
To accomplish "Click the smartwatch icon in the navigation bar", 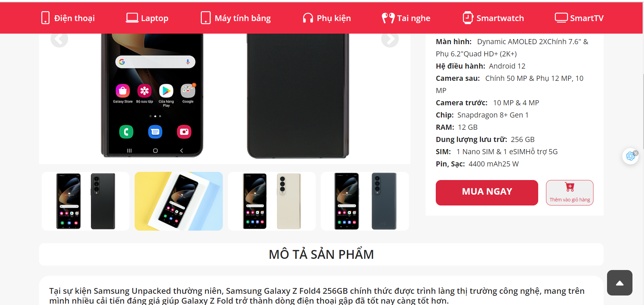I will click(x=468, y=18).
